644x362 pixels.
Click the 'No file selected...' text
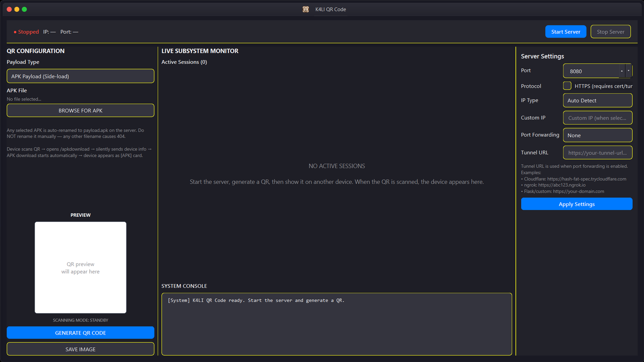pos(24,99)
